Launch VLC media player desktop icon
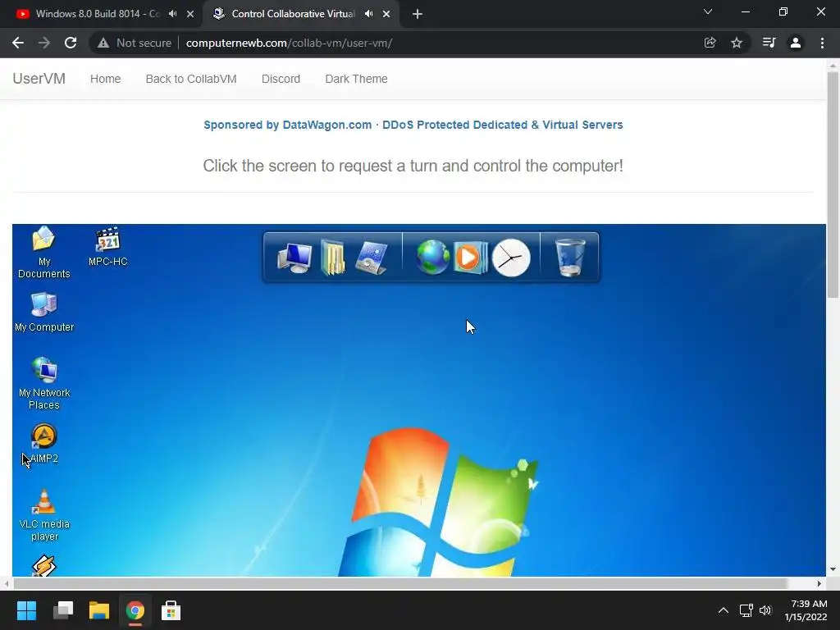This screenshot has height=630, width=840. [44, 515]
